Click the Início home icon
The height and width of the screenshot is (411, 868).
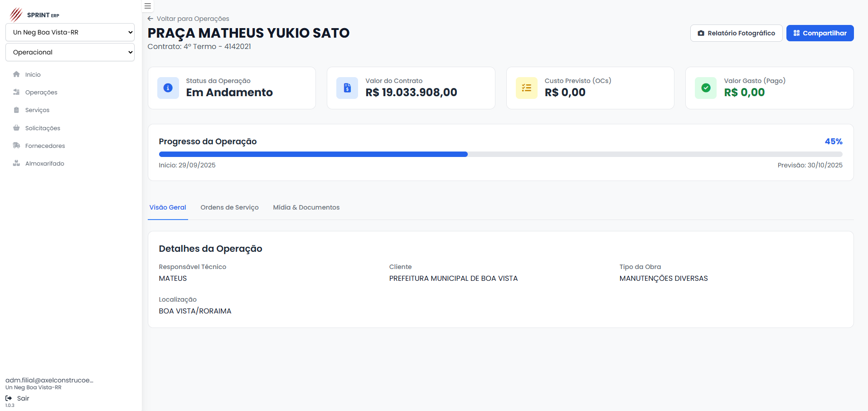click(x=17, y=74)
